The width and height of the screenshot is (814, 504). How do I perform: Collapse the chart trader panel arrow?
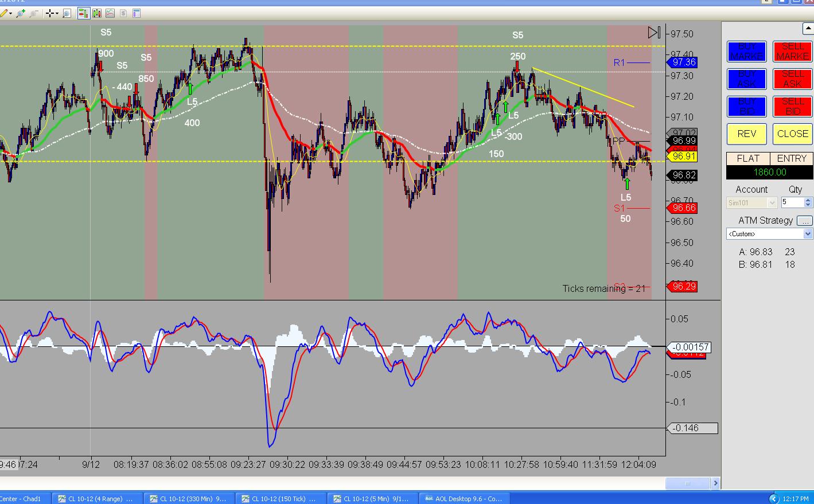808,28
